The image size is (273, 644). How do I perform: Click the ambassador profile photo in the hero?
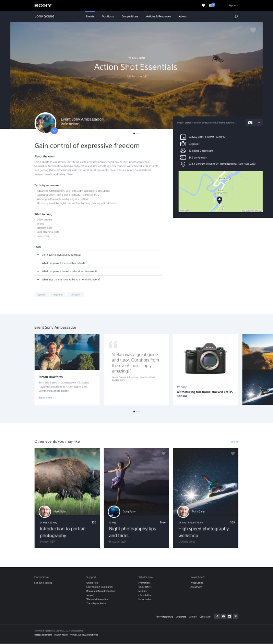[45, 123]
